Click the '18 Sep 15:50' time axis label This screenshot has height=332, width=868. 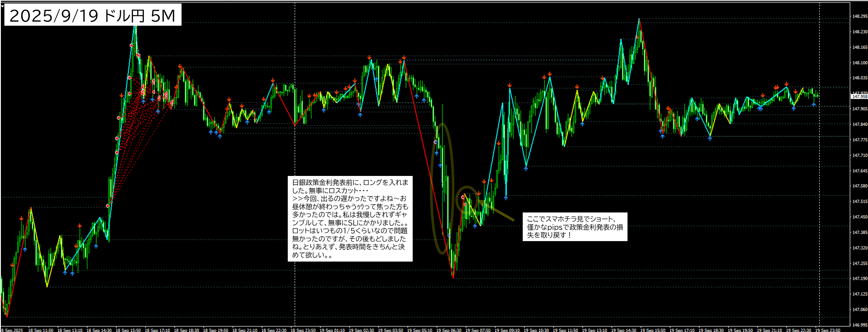(128, 330)
